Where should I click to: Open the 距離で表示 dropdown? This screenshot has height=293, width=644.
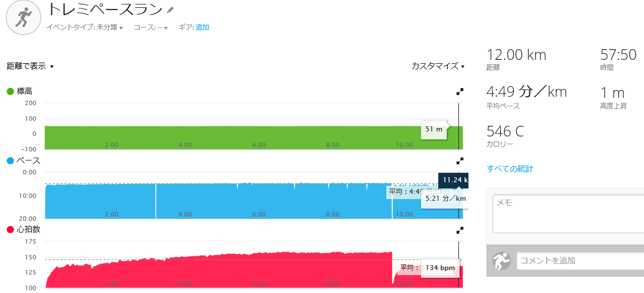[30, 66]
